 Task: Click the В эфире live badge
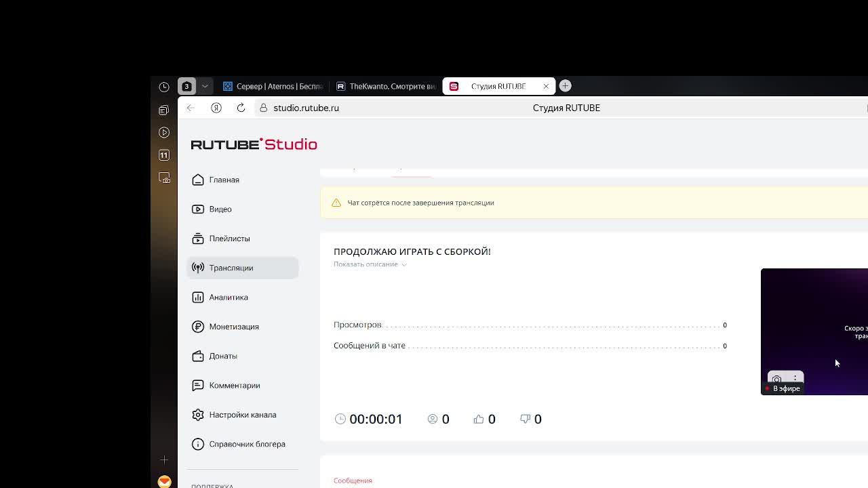click(783, 388)
